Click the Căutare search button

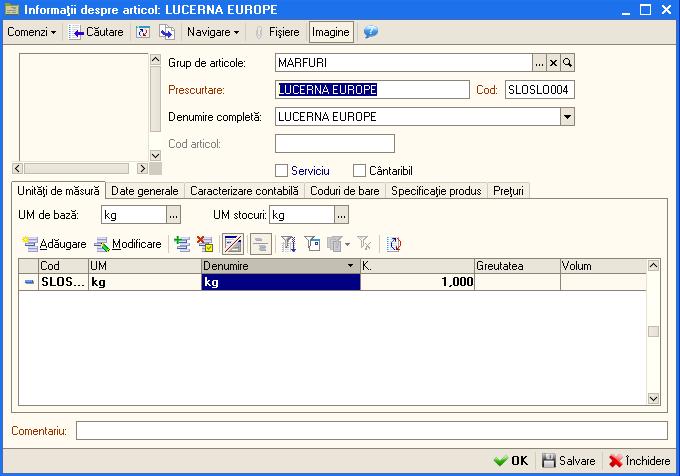point(96,32)
